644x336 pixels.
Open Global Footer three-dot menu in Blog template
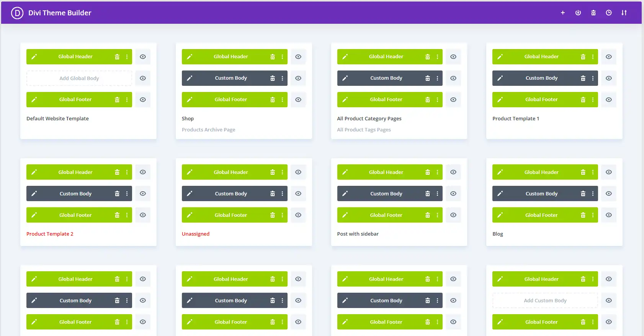(593, 215)
